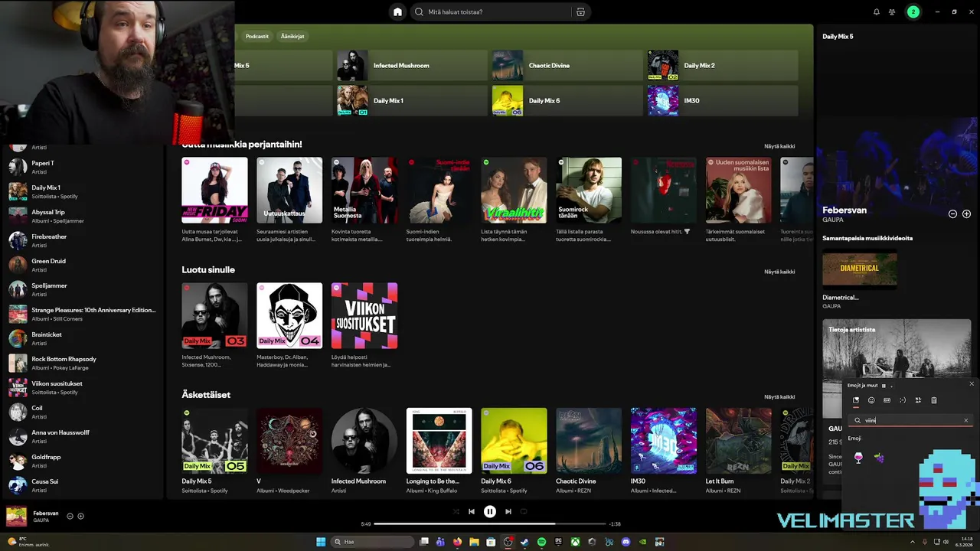980x551 pixels.
Task: Clear the emoji search text
Action: [965, 420]
